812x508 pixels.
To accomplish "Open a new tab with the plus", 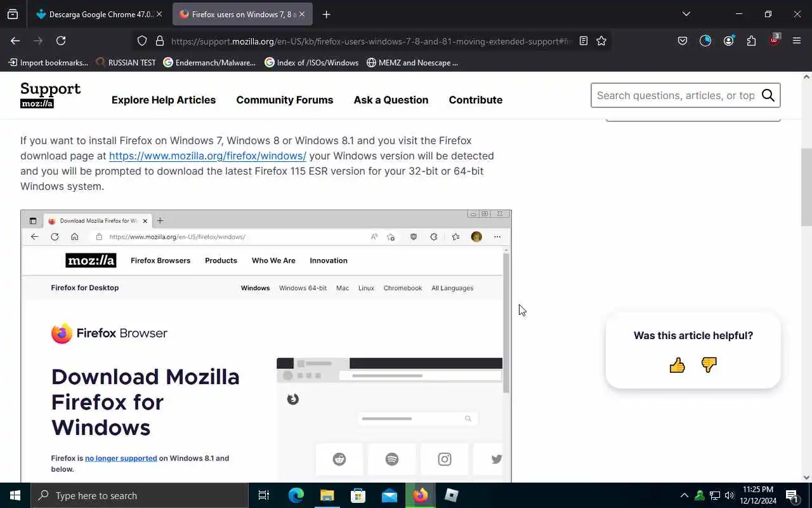I will tap(326, 14).
